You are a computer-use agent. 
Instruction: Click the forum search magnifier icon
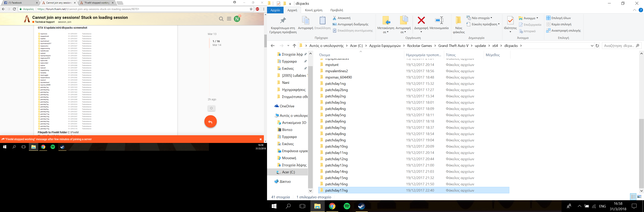[x=221, y=19]
